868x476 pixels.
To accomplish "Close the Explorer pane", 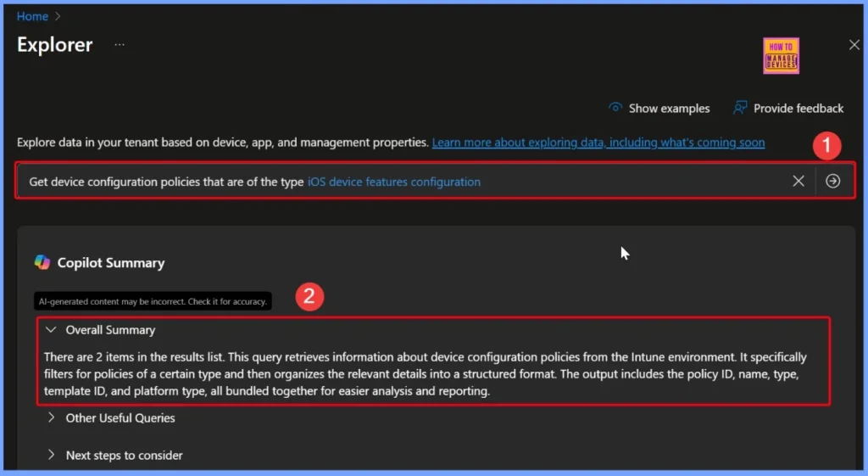I will pyautogui.click(x=854, y=45).
